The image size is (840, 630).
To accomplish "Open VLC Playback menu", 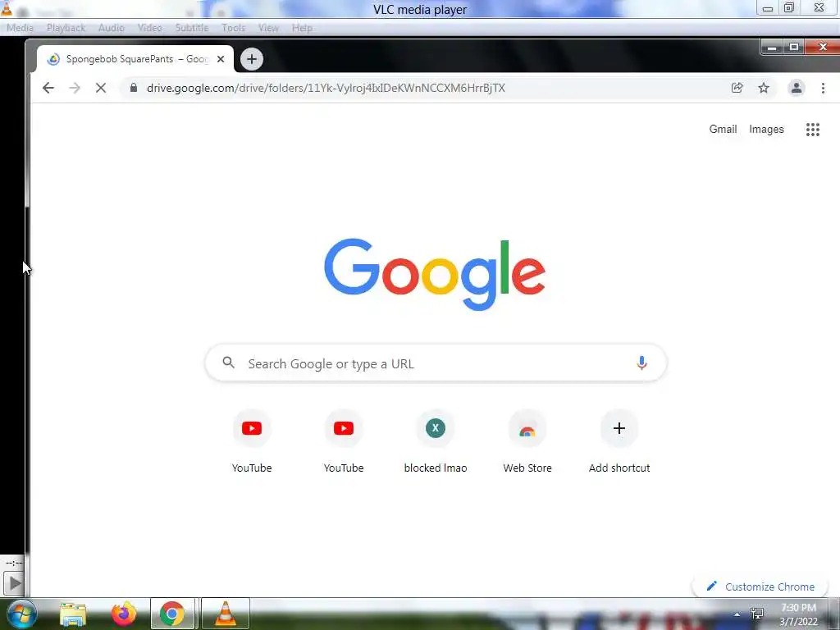I will point(66,28).
